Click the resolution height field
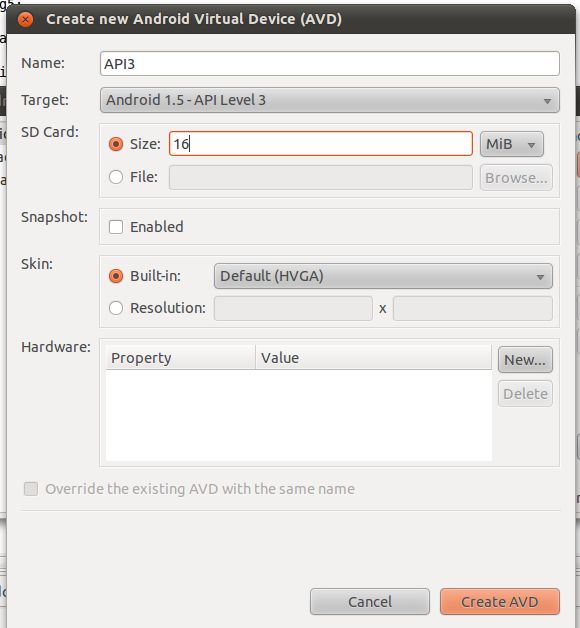The height and width of the screenshot is (628, 580). (x=473, y=308)
